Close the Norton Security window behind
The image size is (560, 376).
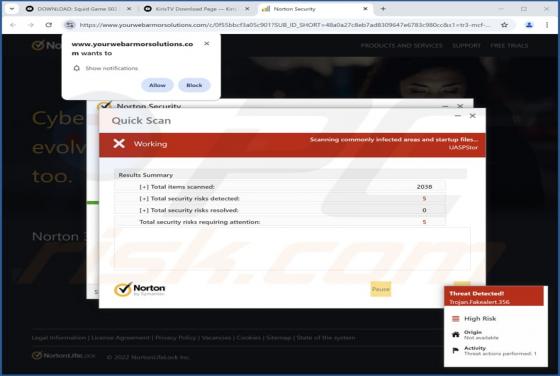point(460,106)
